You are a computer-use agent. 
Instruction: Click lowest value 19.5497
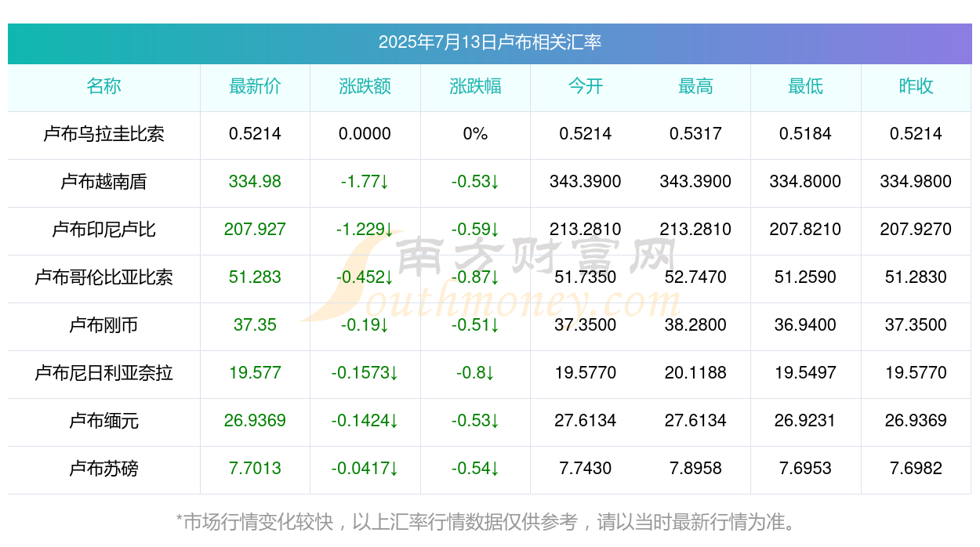(806, 373)
